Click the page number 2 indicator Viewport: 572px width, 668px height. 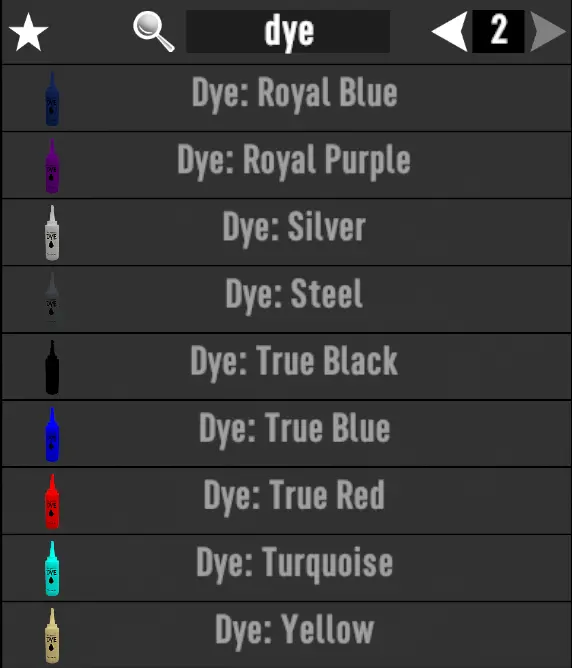click(498, 32)
